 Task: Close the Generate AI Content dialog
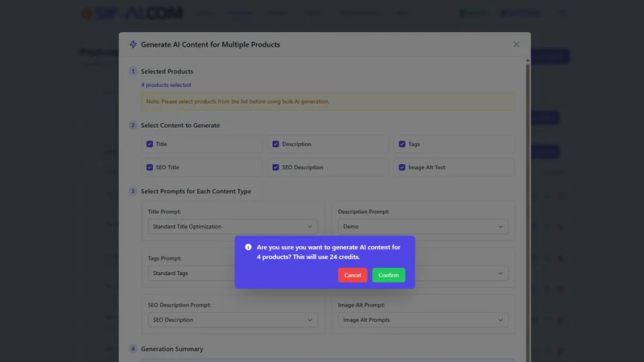(516, 44)
